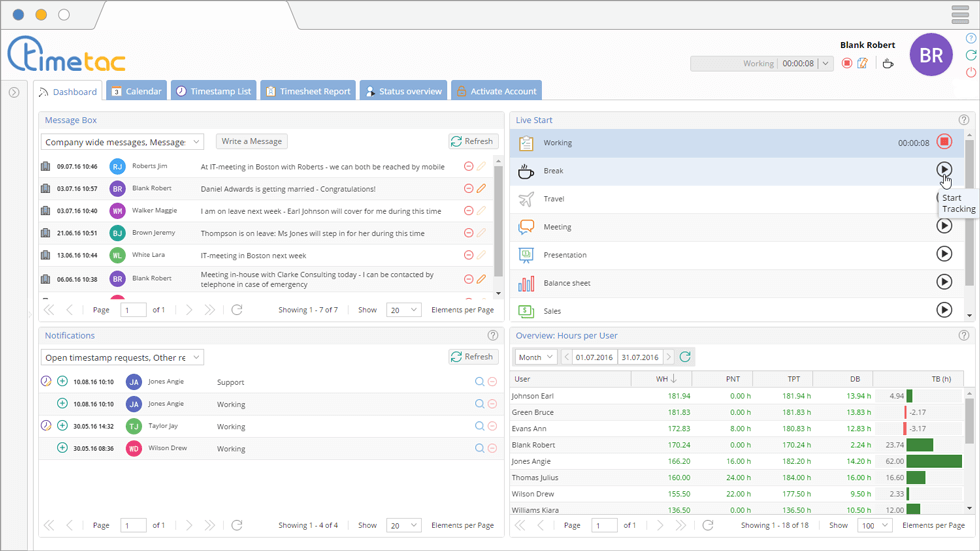Image resolution: width=980 pixels, height=551 pixels.
Task: Edit Daniel Adwards congratulations message with pencil
Action: (482, 189)
